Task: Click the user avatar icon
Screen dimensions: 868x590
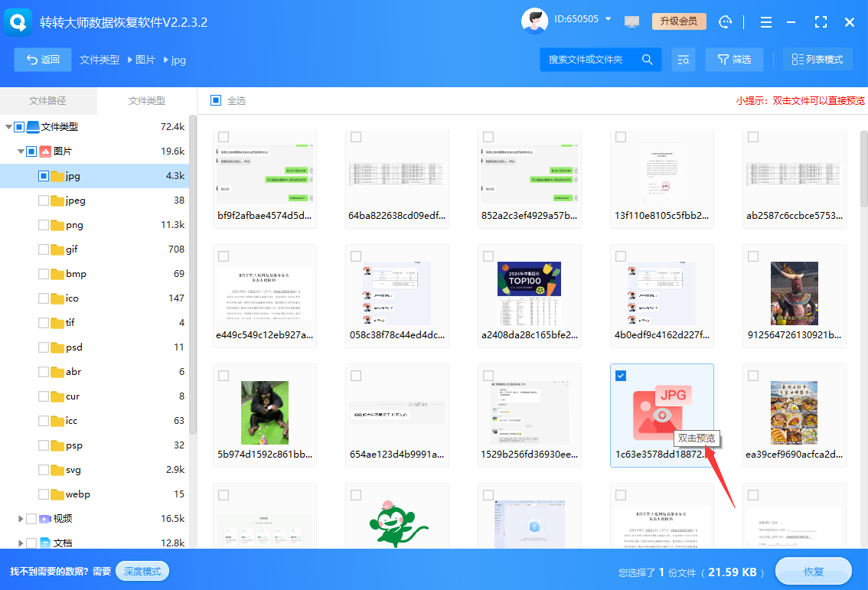Action: [534, 21]
